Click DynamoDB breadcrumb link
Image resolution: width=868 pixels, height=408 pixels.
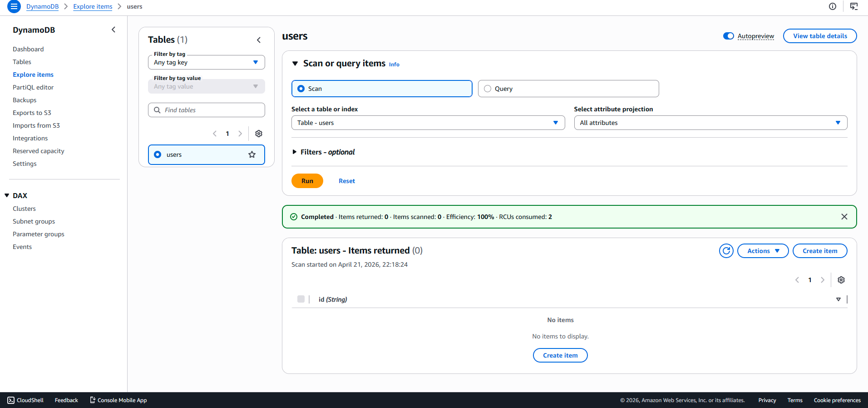click(x=42, y=6)
